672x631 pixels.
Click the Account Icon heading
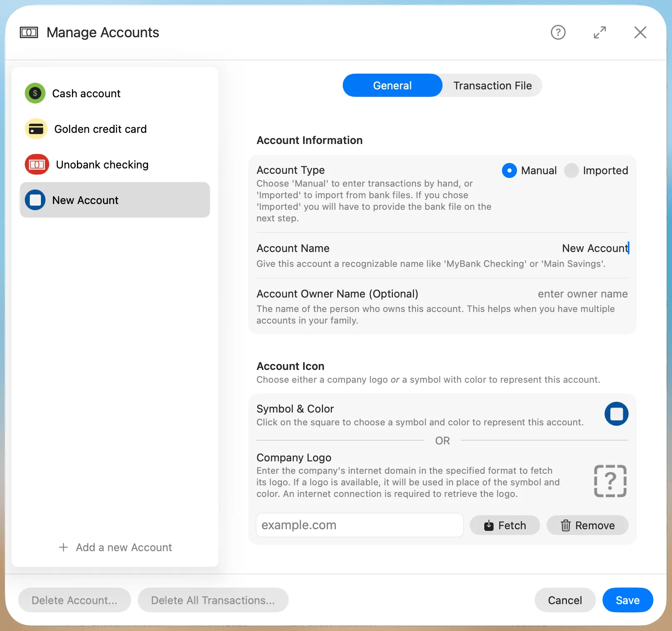click(x=290, y=366)
